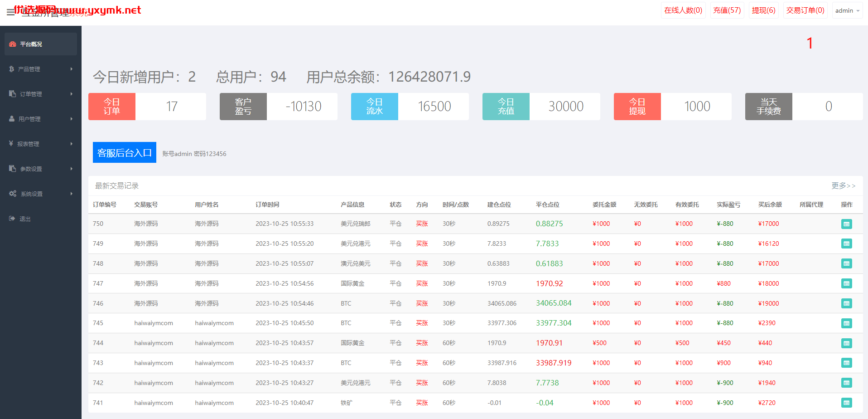The image size is (868, 419).
Task: Click the 今日充值 tile label
Action: coord(506,107)
